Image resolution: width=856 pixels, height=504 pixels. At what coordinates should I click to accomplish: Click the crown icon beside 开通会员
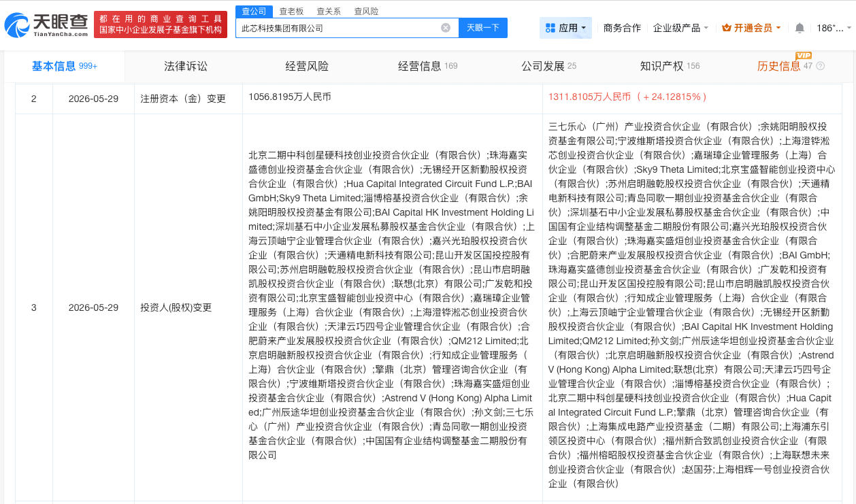coord(727,28)
